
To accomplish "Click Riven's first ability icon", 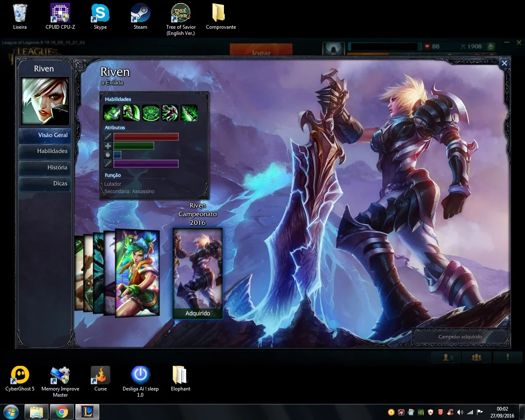I will [112, 113].
